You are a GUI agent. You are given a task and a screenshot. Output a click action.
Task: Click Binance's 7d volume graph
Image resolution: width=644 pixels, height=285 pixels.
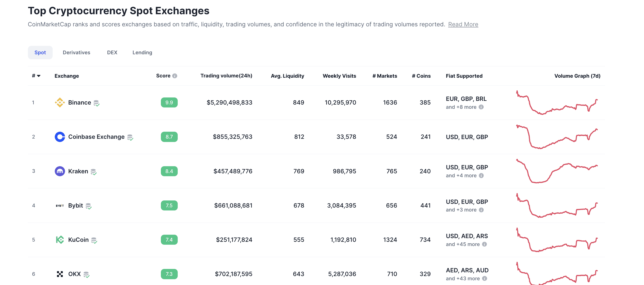557,103
